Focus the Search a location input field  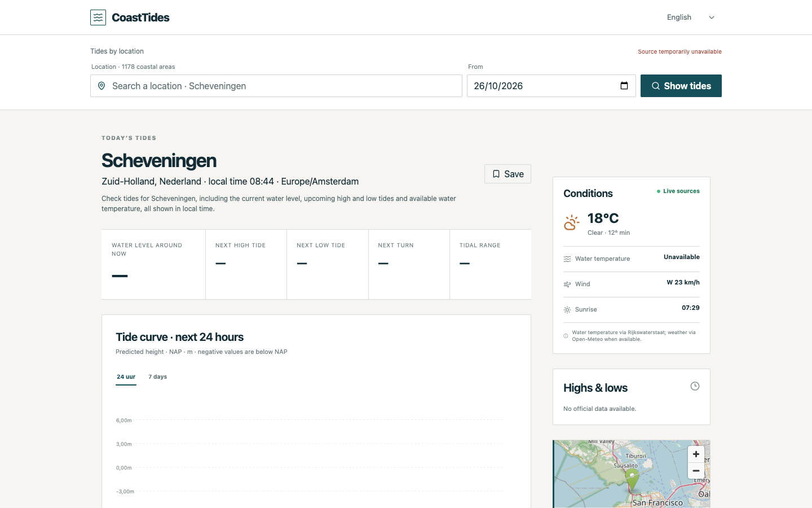pyautogui.click(x=276, y=86)
